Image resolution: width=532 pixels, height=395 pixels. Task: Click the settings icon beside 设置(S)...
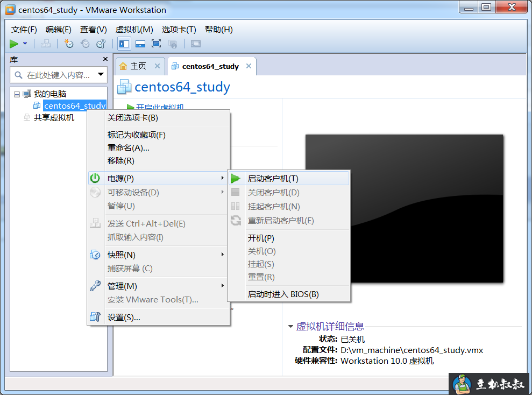point(95,317)
